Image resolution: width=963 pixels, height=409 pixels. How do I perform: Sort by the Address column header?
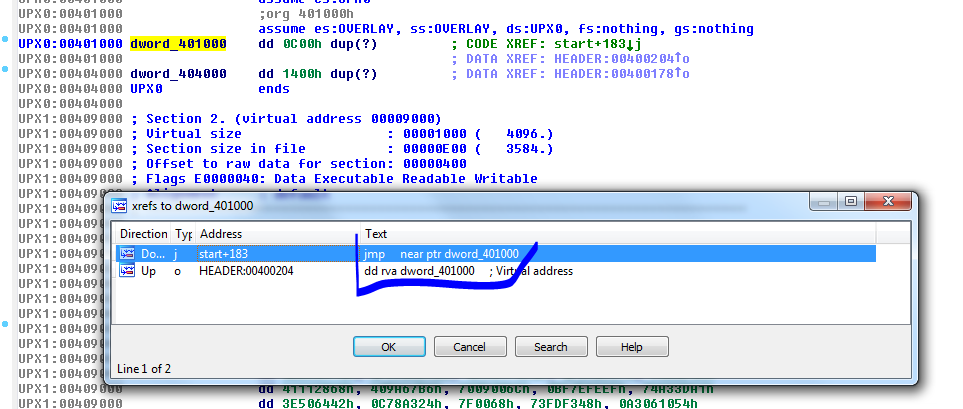tap(221, 233)
